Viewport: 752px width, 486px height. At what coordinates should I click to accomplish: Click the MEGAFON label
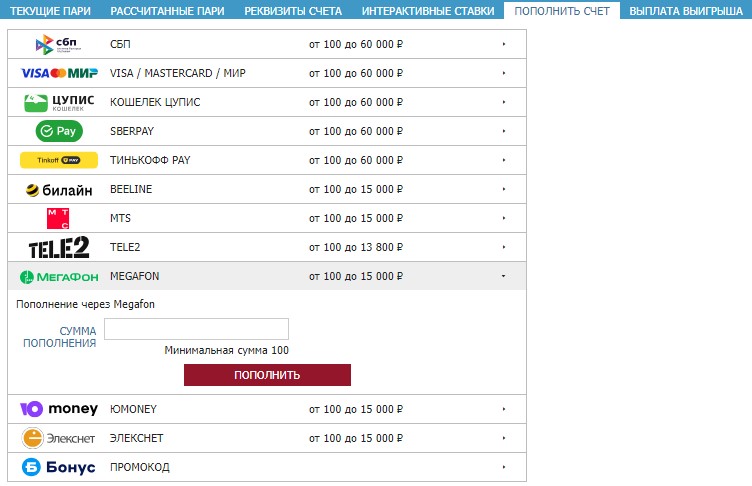134,276
